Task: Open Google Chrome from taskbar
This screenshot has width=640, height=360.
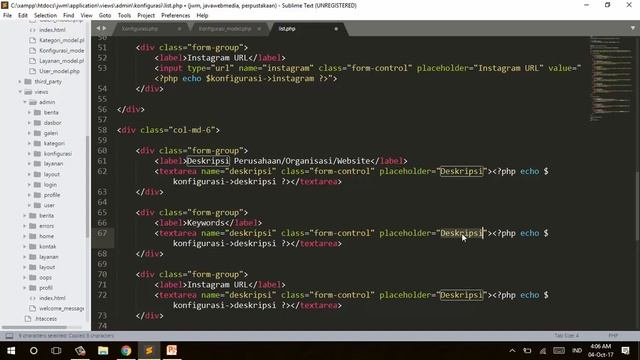Action: pos(126,351)
